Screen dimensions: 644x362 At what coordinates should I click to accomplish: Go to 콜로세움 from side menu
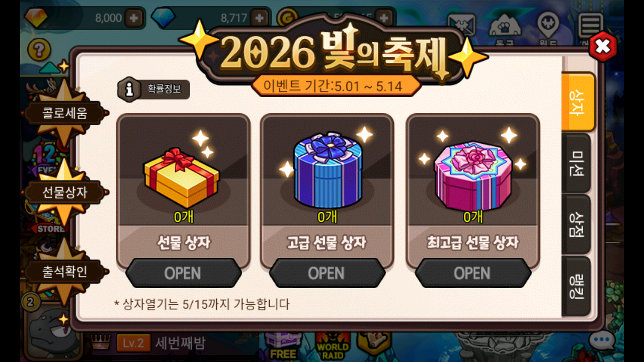64,113
